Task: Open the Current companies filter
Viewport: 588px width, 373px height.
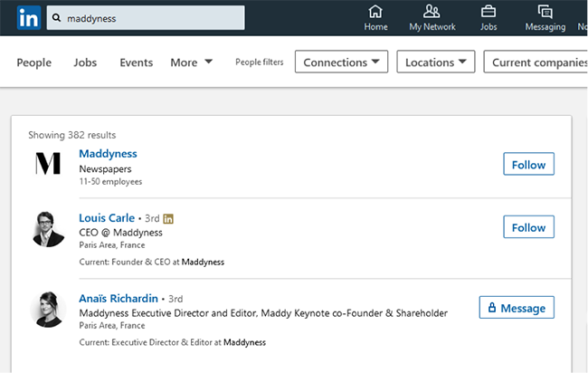Action: [536, 62]
